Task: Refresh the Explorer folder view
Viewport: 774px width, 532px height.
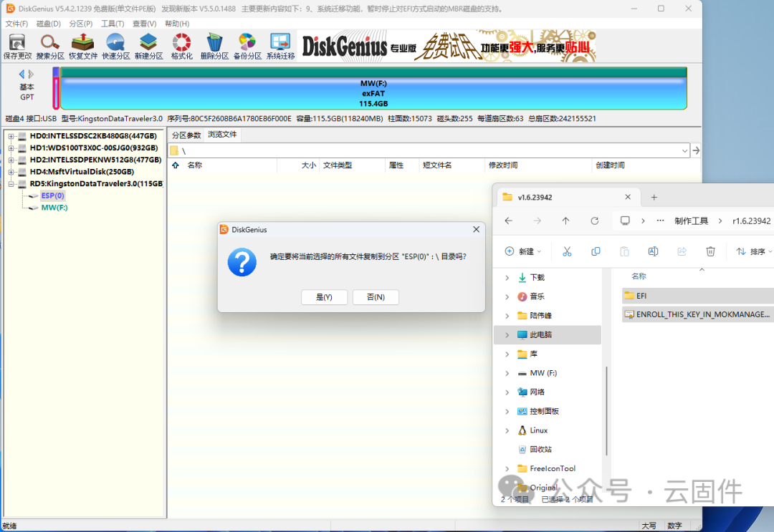Action: (595, 221)
